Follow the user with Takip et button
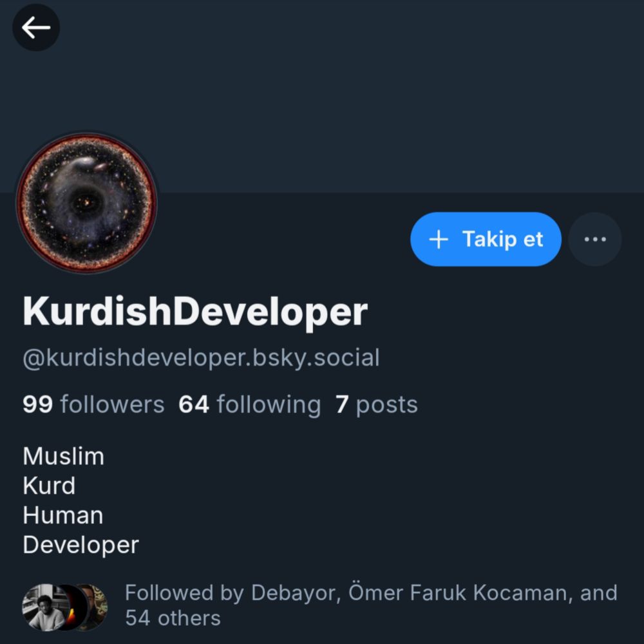This screenshot has width=644, height=644. 486,239
